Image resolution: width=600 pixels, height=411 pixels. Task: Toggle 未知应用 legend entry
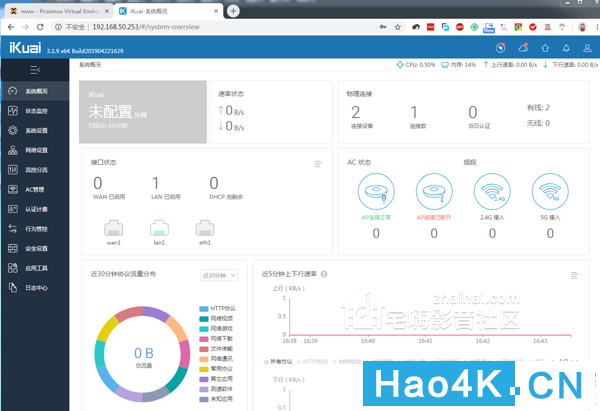216,399
